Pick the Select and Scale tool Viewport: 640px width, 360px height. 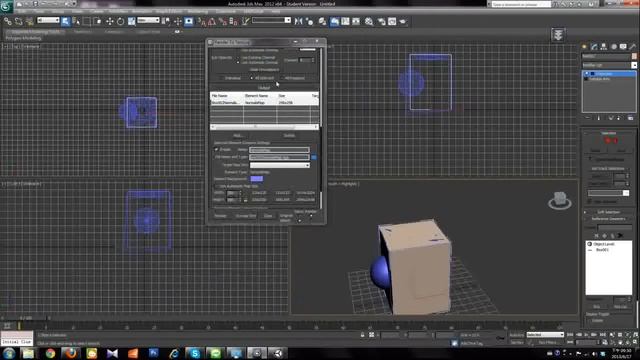pyautogui.click(x=131, y=21)
